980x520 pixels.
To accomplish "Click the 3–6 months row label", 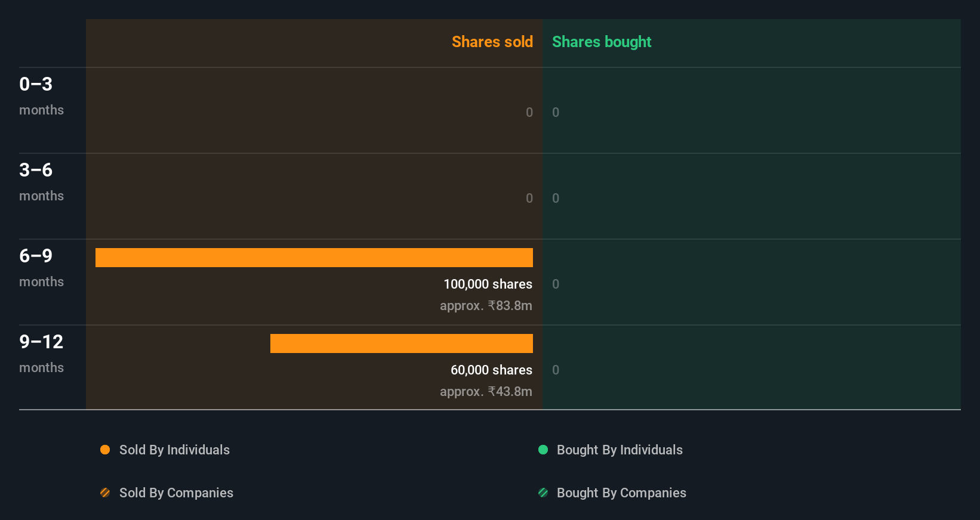I will [x=41, y=182].
